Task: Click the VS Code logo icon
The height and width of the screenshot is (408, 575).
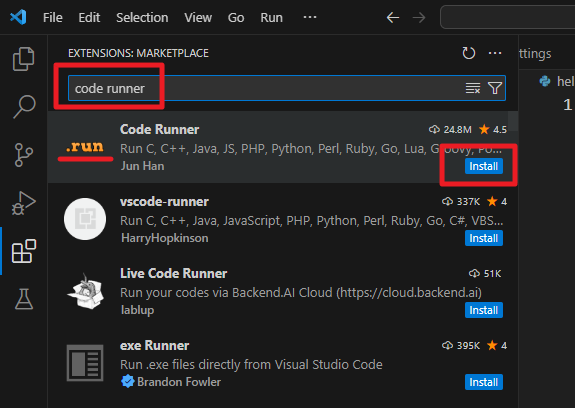Action: coord(18,17)
